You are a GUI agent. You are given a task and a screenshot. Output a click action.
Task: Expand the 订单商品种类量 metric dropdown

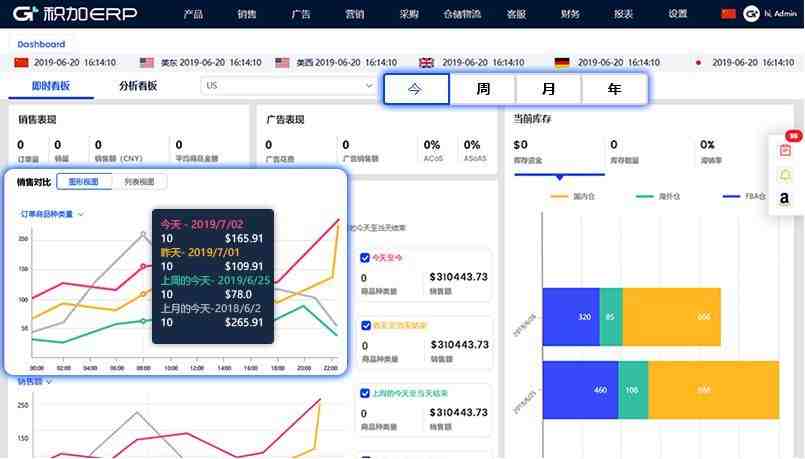pyautogui.click(x=52, y=213)
